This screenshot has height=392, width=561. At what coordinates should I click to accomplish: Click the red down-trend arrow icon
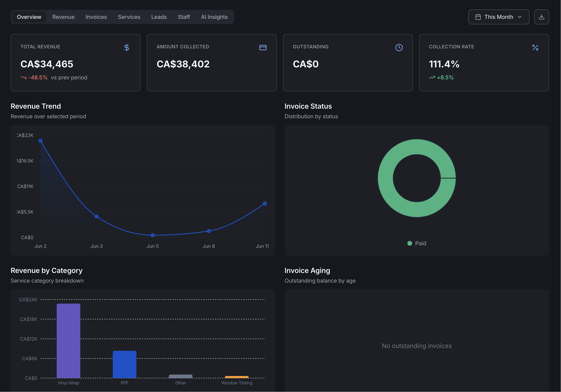coord(24,78)
